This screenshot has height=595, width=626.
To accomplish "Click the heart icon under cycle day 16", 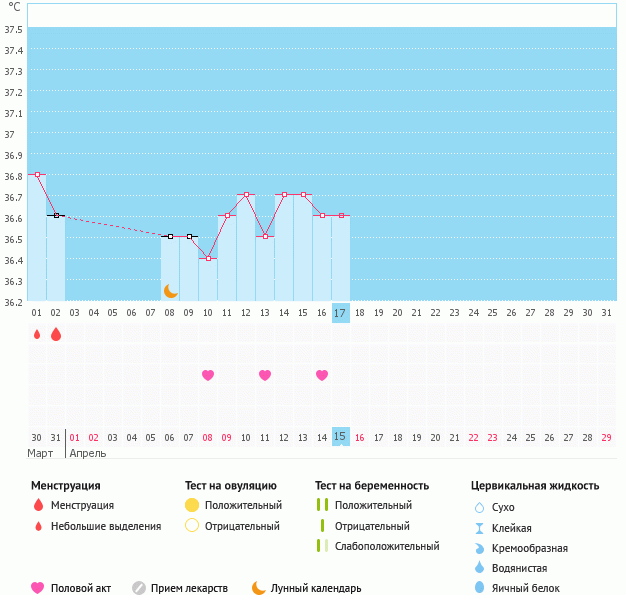I will [322, 375].
